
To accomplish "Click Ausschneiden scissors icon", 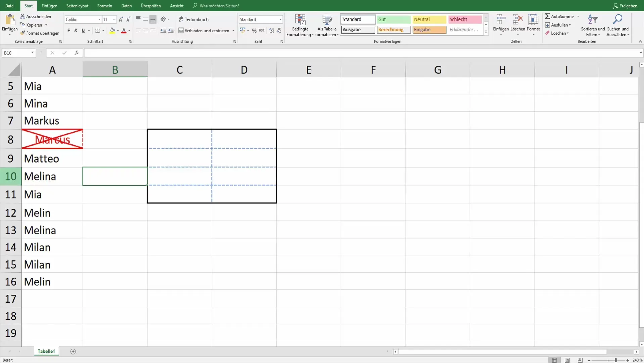I will (x=22, y=16).
